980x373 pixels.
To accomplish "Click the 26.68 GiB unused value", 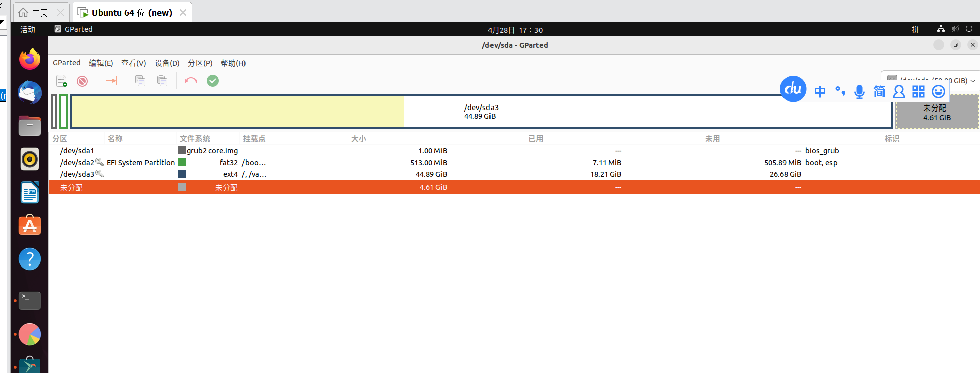I will [x=786, y=174].
